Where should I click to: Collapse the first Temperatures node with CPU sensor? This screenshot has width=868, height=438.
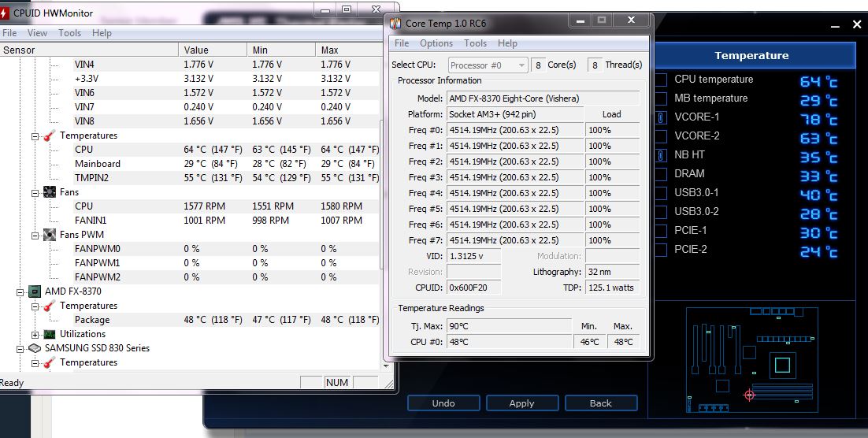pos(35,135)
